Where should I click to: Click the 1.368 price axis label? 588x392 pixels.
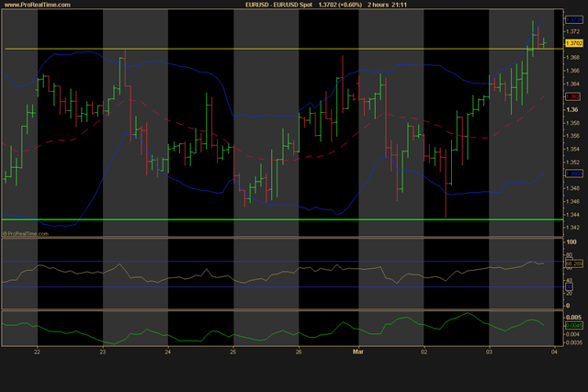[572, 57]
